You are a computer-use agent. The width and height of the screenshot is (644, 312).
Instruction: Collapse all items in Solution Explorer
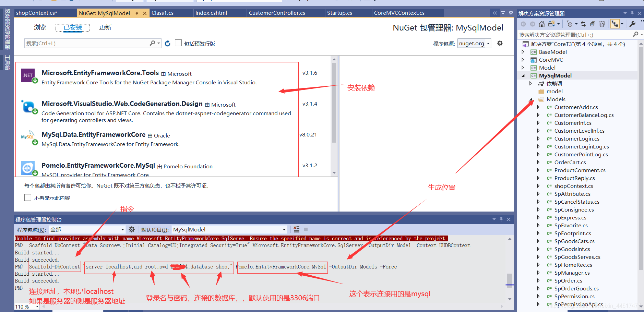(x=593, y=24)
